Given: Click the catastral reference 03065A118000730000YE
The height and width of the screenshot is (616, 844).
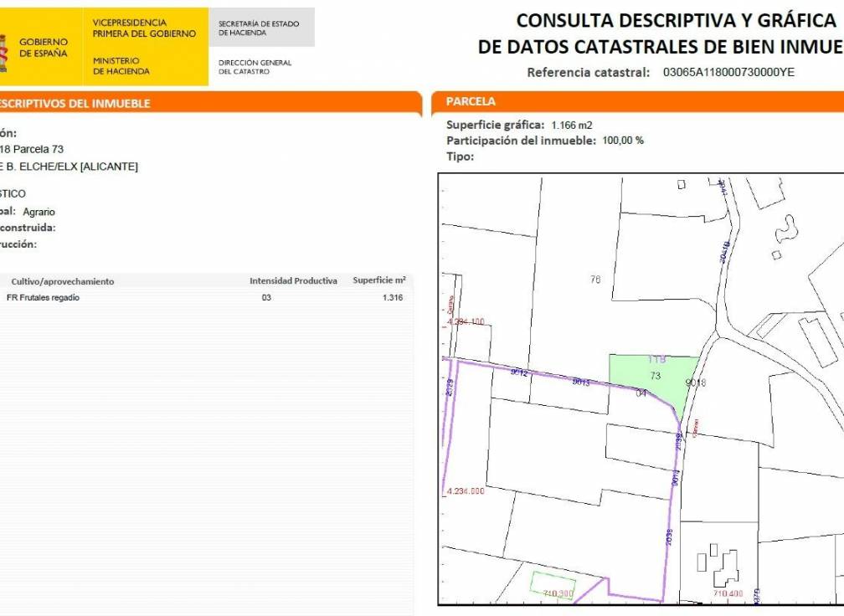Looking at the screenshot, I should pyautogui.click(x=728, y=72).
